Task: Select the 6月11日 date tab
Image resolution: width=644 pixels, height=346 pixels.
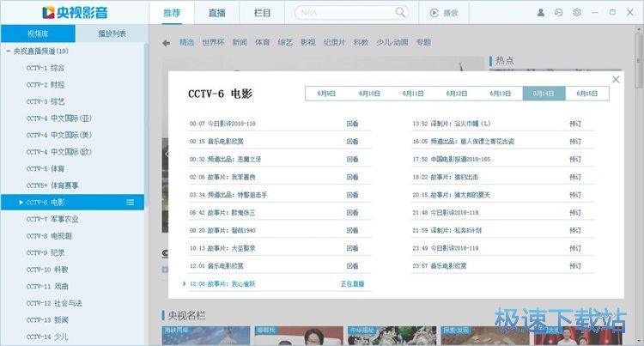Action: [413, 94]
